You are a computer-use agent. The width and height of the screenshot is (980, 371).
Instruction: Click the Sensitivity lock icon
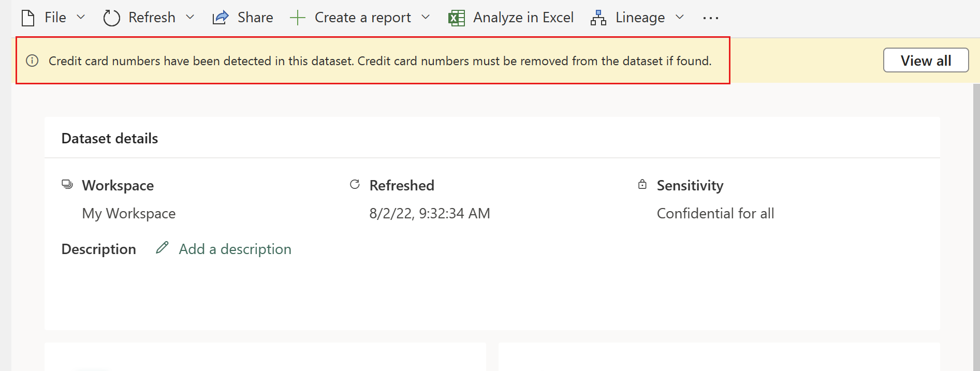click(642, 184)
